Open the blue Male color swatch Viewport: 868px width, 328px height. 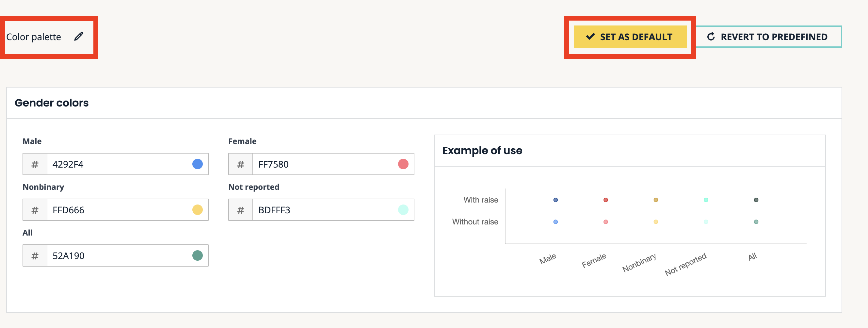tap(198, 164)
